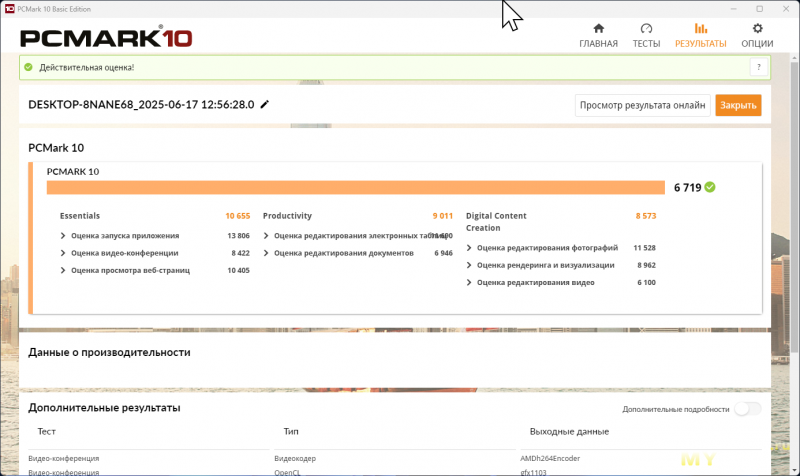Click the Essentials score 10 655
Image resolution: width=800 pixels, height=476 pixels.
click(238, 216)
